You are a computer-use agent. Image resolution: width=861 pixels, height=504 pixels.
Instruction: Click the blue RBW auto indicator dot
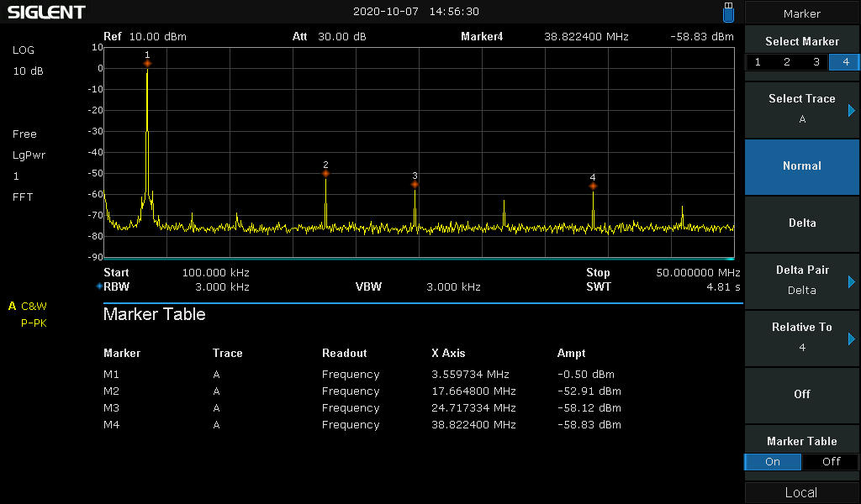tap(99, 286)
